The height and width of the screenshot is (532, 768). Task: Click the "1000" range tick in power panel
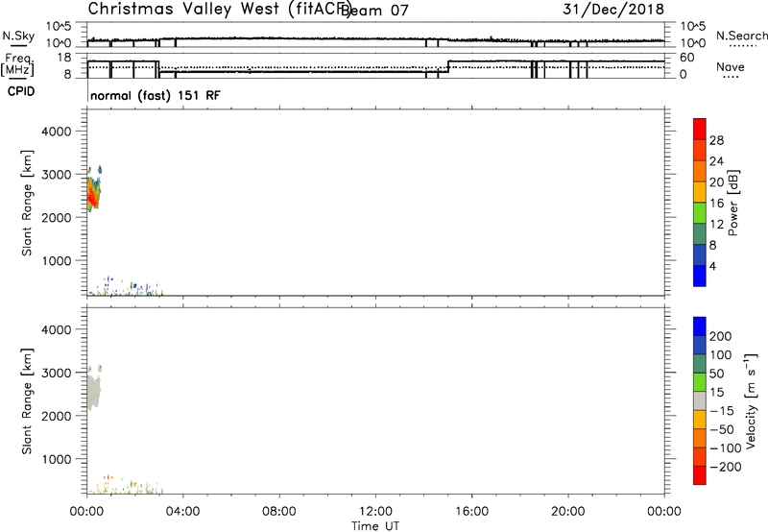point(56,260)
